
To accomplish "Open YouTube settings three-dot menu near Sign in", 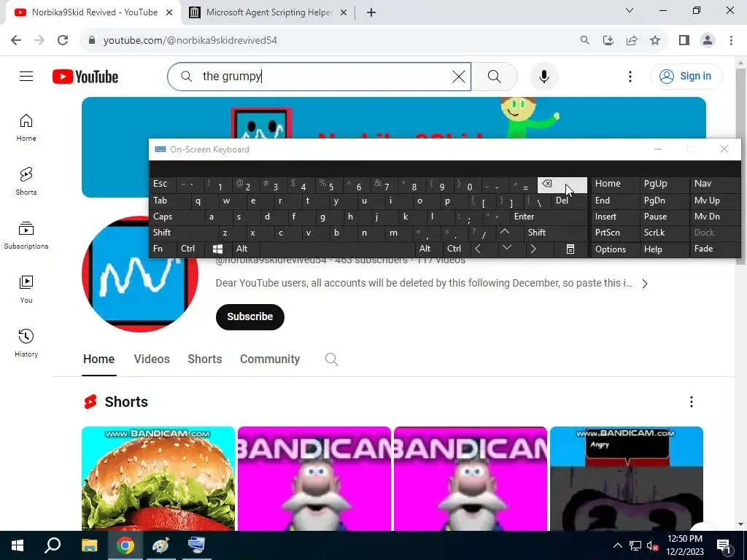I will click(630, 76).
